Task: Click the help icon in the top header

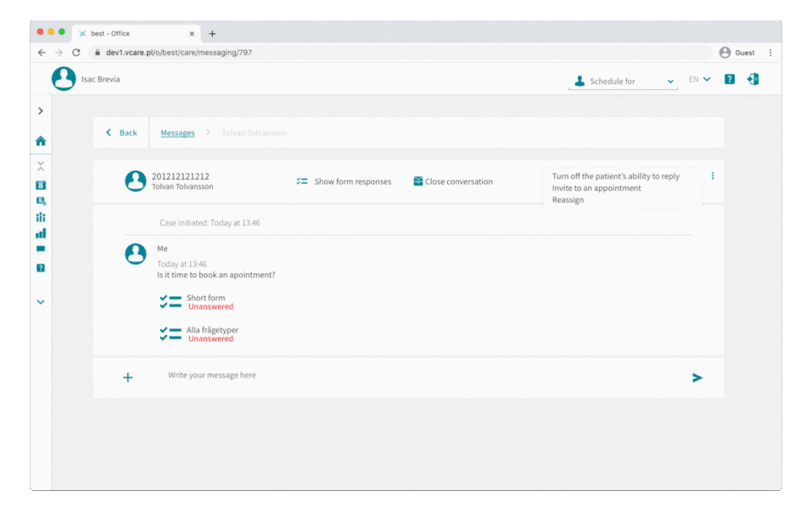Action: 729,79
